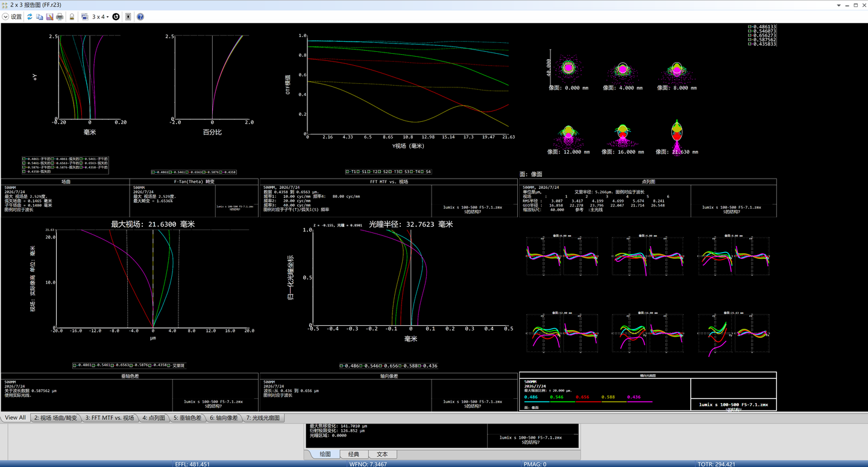Click the 场曲 panel title header

click(66, 181)
